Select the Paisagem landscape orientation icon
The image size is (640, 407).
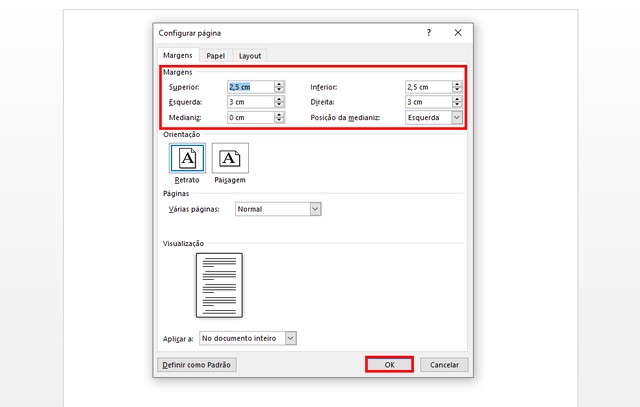pyautogui.click(x=230, y=158)
